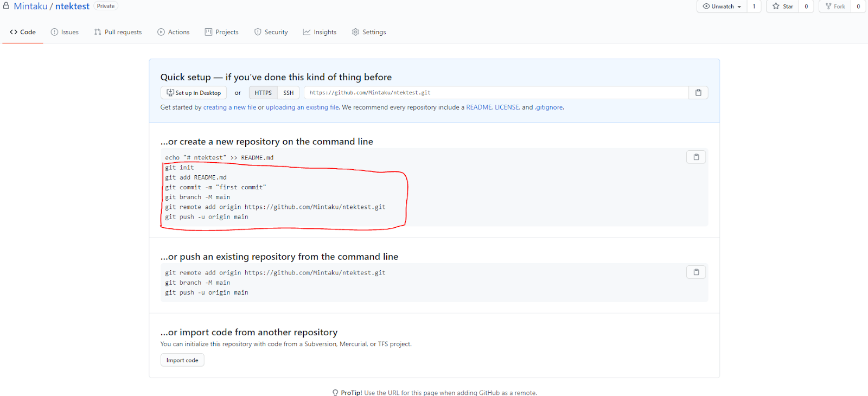Screen dimensions: 868x396
Task: Open the Insights tab
Action: [x=320, y=32]
